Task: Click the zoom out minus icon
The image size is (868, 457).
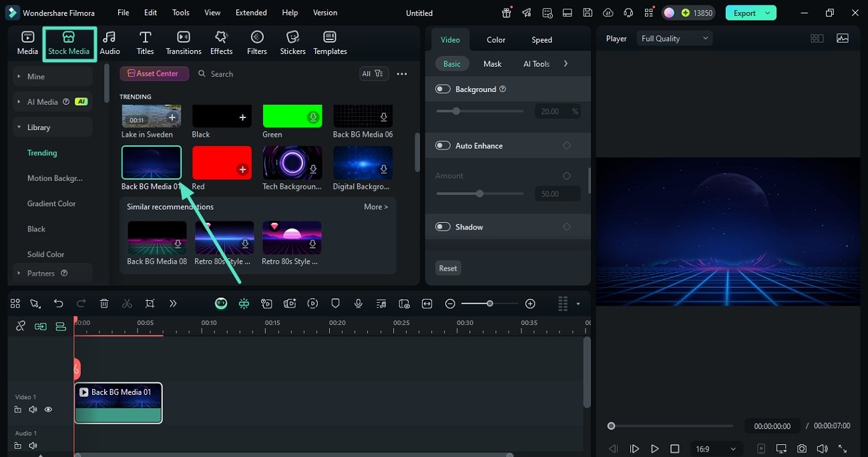Action: [450, 304]
